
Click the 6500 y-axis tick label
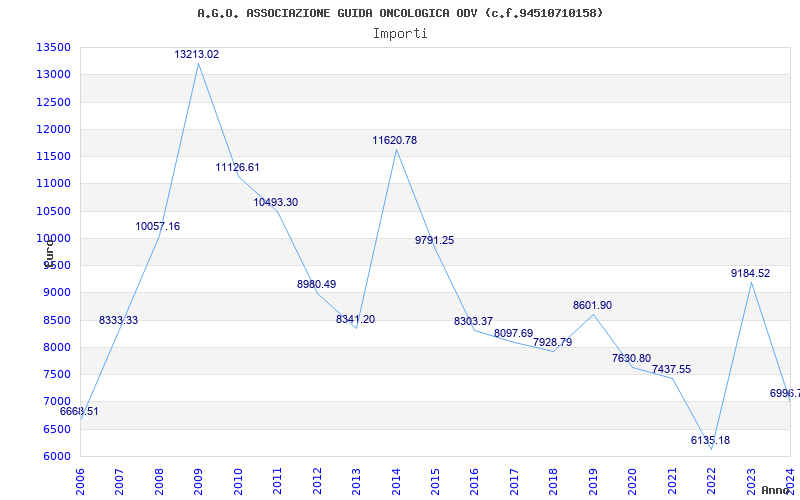coord(57,429)
